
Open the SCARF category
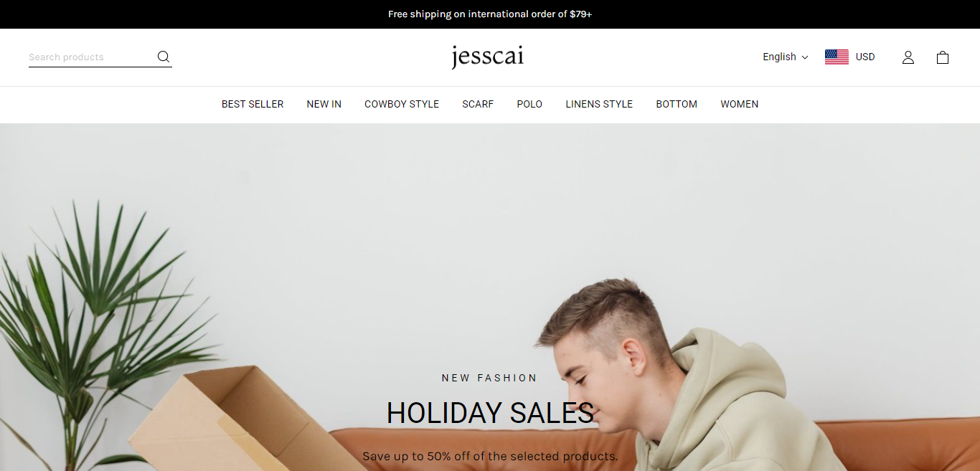[478, 104]
